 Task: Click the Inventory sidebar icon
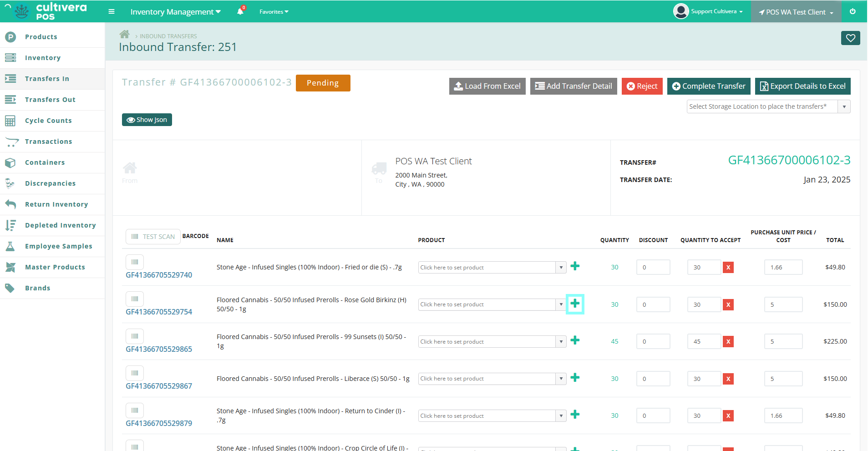coord(10,58)
